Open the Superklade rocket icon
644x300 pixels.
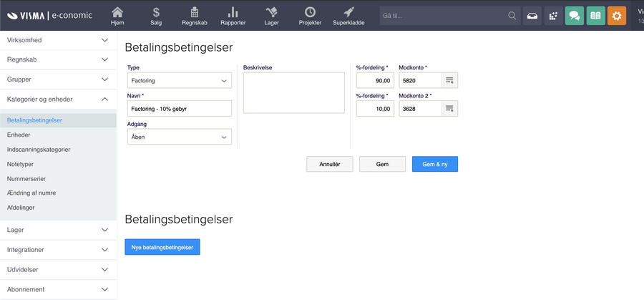(348, 15)
